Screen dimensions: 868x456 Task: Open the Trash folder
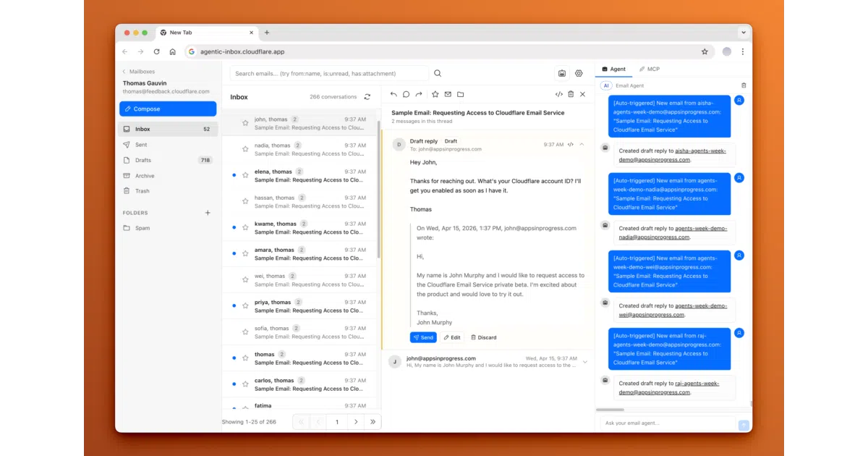[x=168, y=191]
